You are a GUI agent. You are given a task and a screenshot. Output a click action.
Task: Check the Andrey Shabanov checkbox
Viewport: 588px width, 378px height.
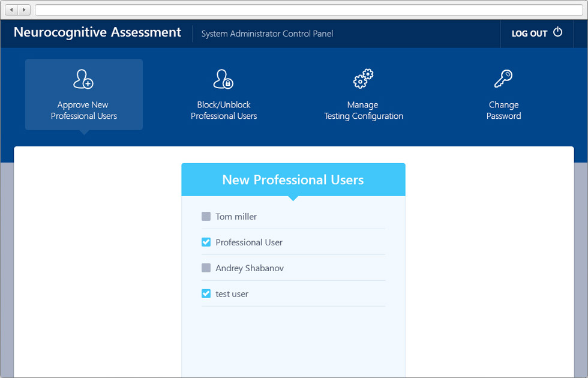click(x=206, y=268)
